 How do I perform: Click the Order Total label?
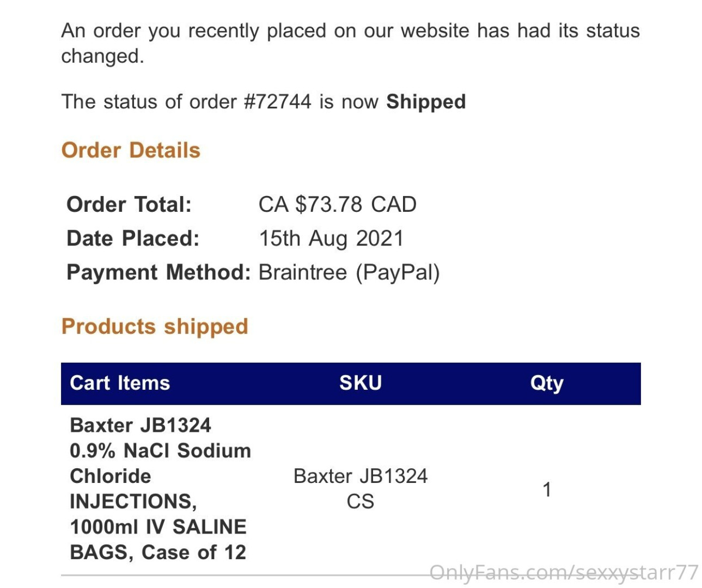[x=129, y=205]
